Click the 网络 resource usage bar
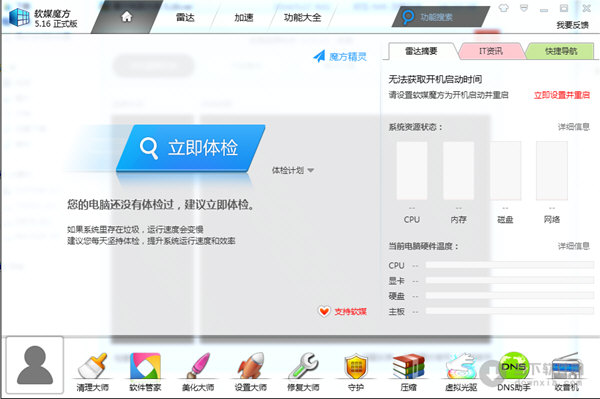The image size is (600, 399). coord(552,171)
